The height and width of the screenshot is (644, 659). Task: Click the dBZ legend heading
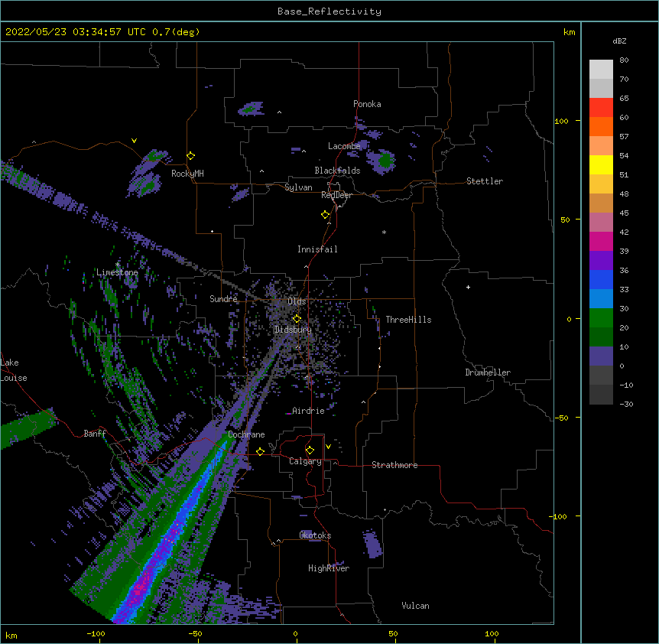pos(619,41)
